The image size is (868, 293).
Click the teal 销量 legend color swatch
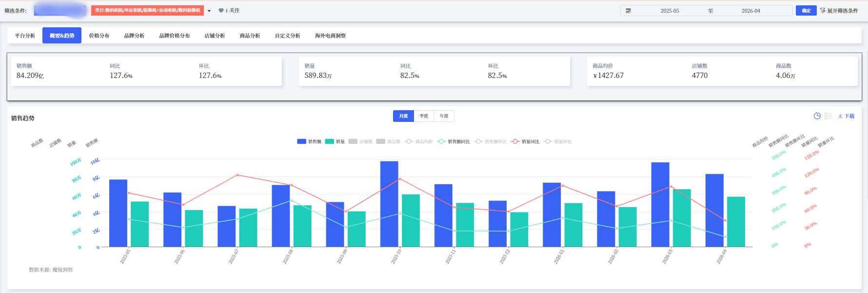(329, 141)
